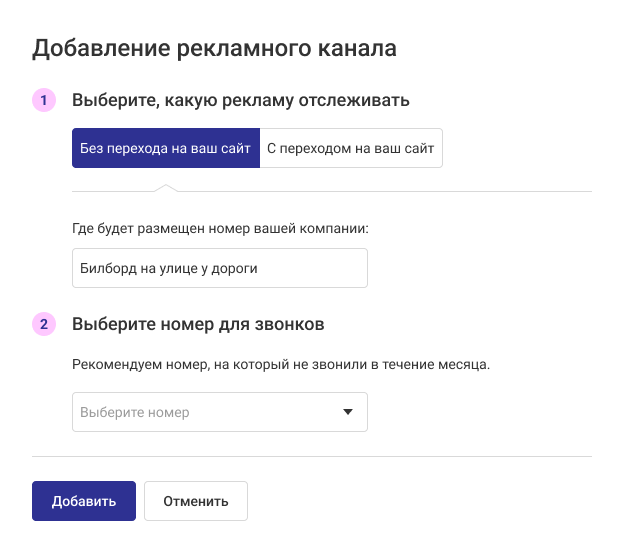The height and width of the screenshot is (553, 624).
Task: Focus the blank area of the Билборд field
Action: click(x=312, y=268)
